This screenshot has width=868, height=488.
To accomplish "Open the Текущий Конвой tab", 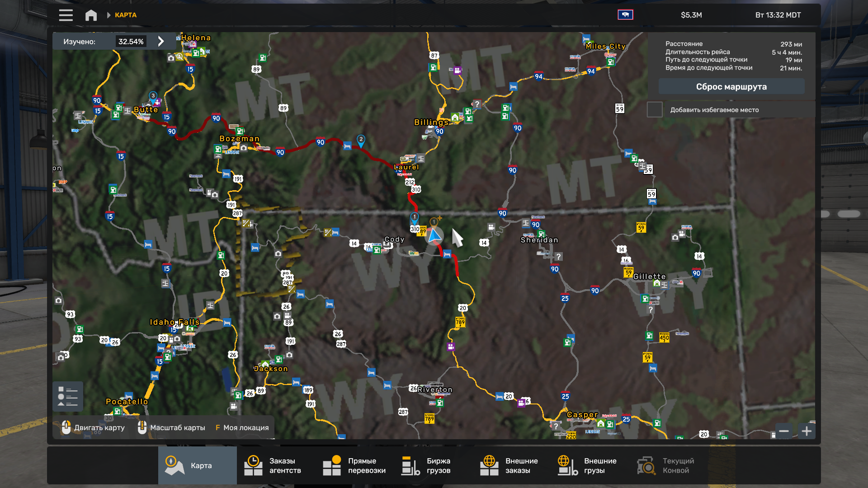I will click(669, 465).
